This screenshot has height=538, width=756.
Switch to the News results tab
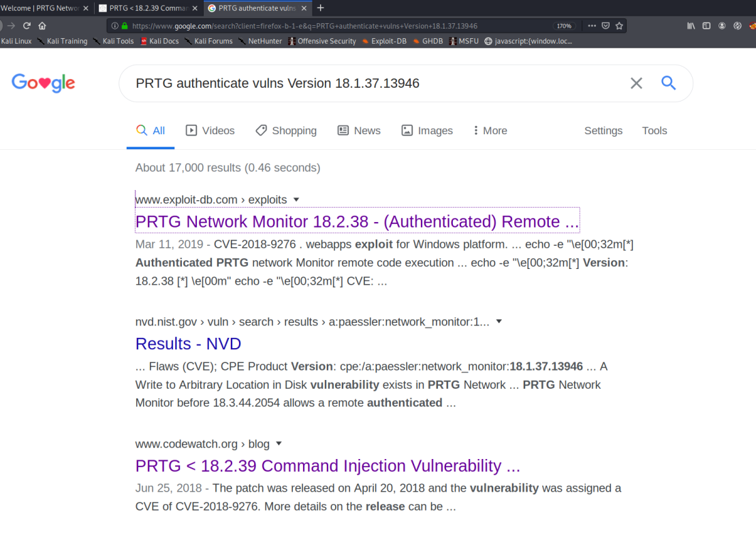tap(359, 131)
